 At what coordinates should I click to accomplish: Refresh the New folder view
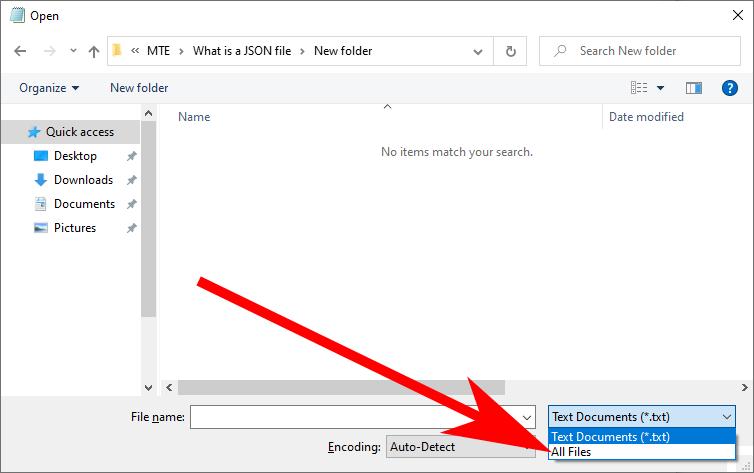pyautogui.click(x=511, y=51)
